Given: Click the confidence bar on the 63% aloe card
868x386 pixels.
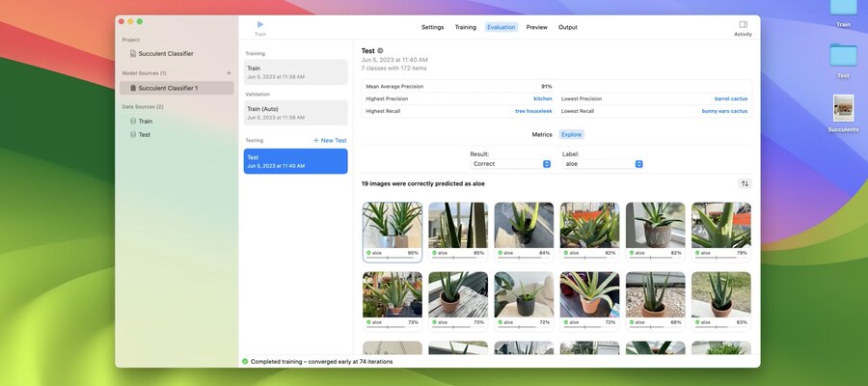Looking at the screenshot, I should click(x=721, y=327).
